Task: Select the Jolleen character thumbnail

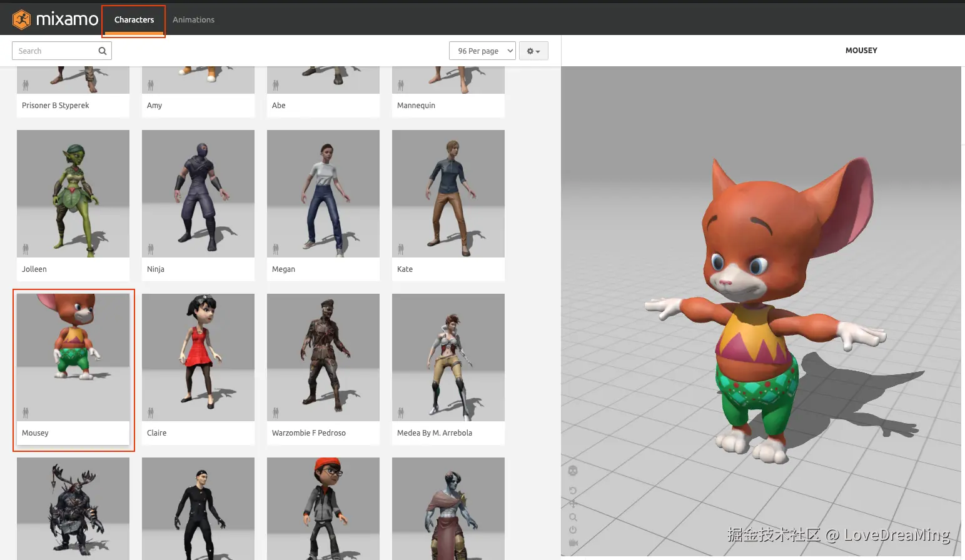Action: [x=73, y=194]
